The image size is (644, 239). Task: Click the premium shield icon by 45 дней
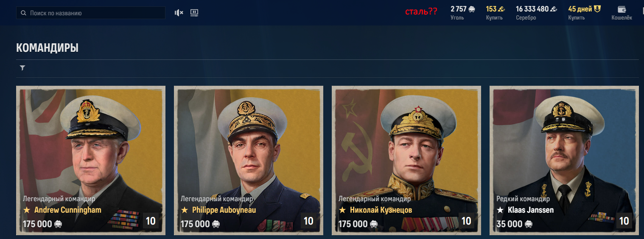[x=597, y=9]
